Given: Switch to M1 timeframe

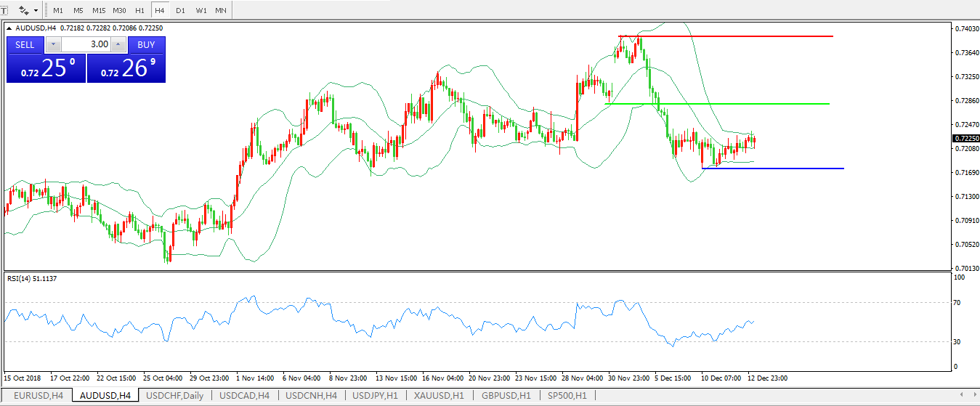Looking at the screenshot, I should [x=58, y=10].
